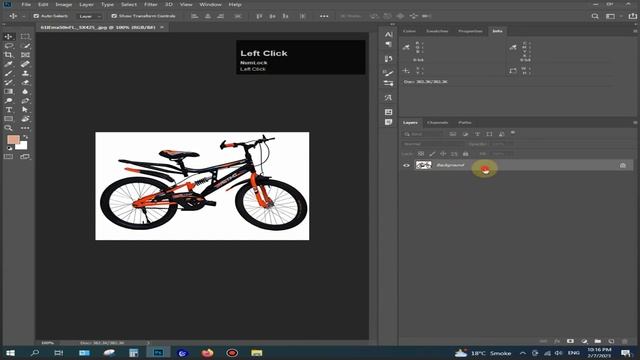Open the layer blend mode Normal dropdown
Image resolution: width=640 pixels, height=360 pixels.
coord(432,144)
